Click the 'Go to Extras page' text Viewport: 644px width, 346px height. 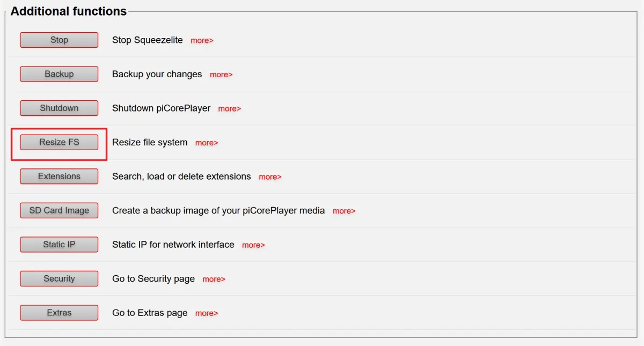pos(150,313)
